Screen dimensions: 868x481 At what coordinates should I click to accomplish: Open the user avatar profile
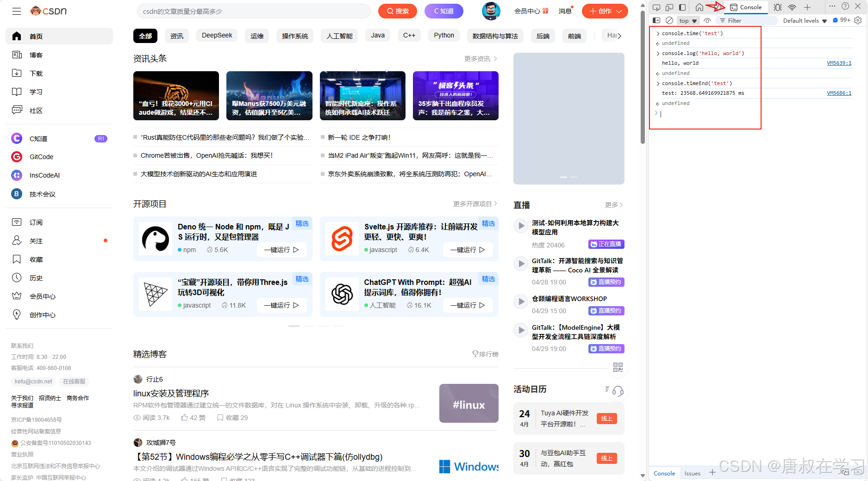tap(491, 11)
